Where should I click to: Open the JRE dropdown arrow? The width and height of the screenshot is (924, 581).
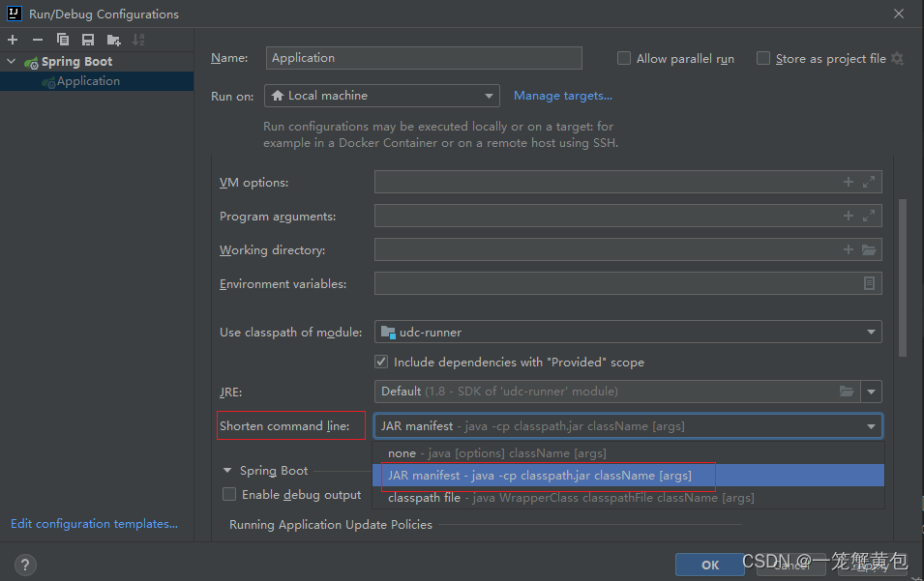[871, 392]
